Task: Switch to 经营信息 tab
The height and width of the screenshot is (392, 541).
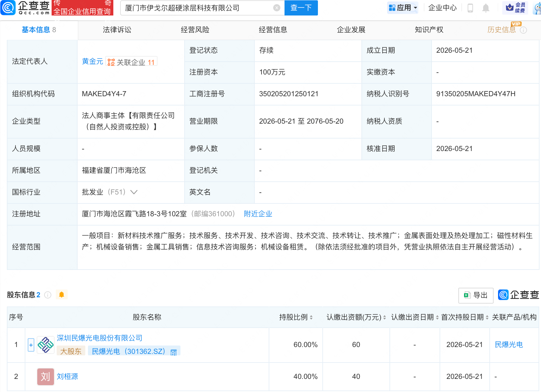Action: click(273, 30)
